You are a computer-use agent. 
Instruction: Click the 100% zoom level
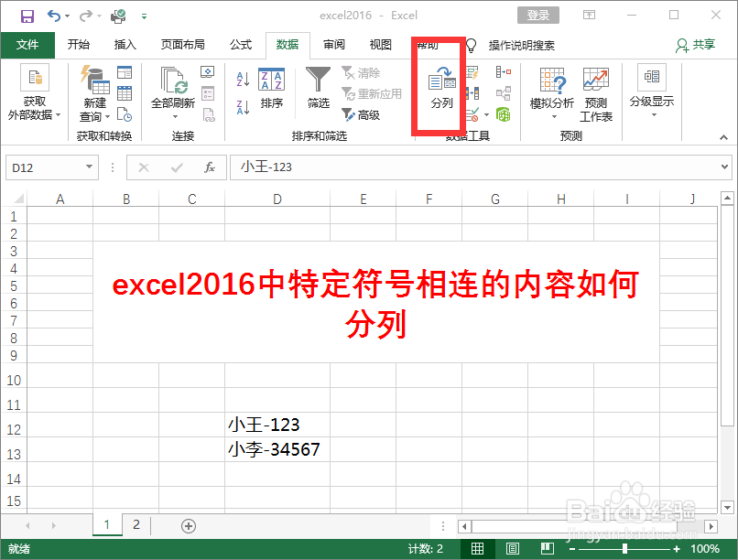pos(705,549)
